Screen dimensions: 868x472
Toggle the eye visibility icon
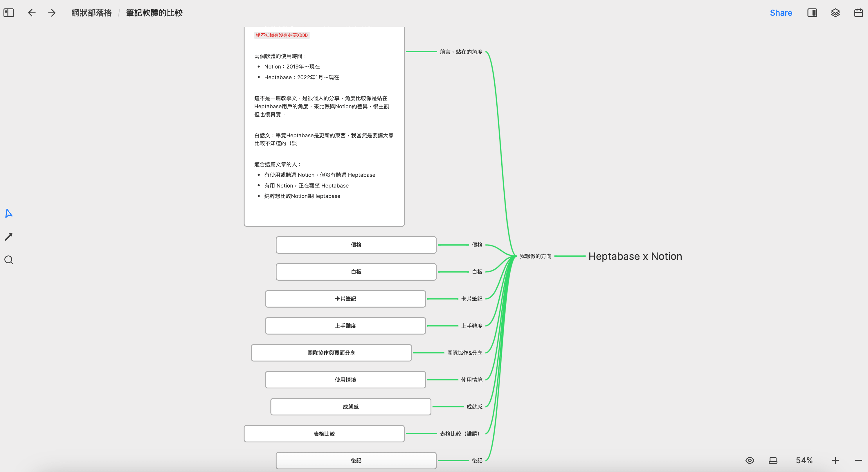750,460
